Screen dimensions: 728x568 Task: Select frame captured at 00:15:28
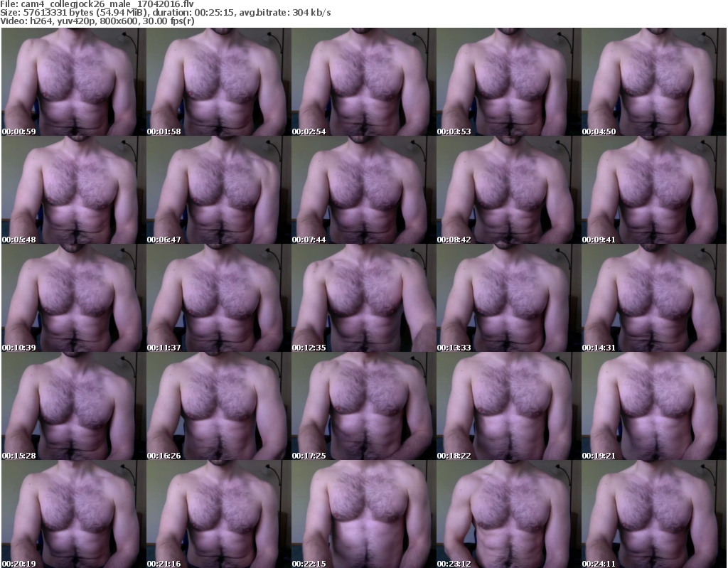coord(73,406)
